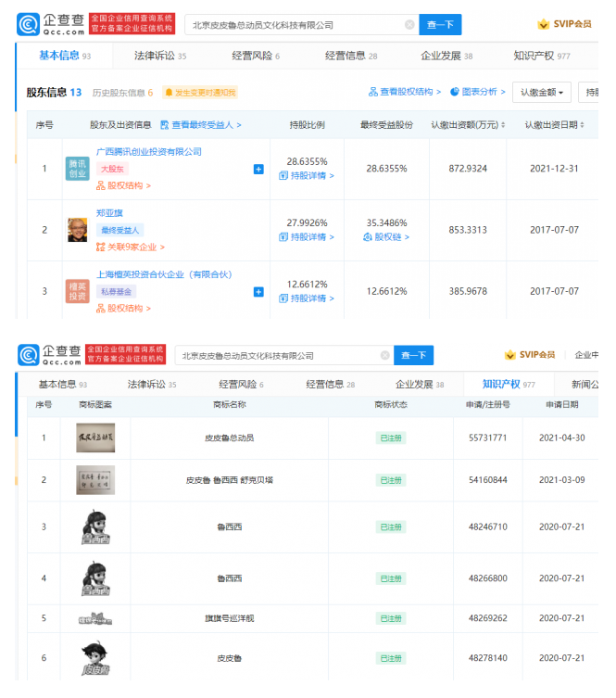This screenshot has width=616, height=698.
Task: Open 鲁西西 trademark image number 48246710
Action: pyautogui.click(x=95, y=527)
